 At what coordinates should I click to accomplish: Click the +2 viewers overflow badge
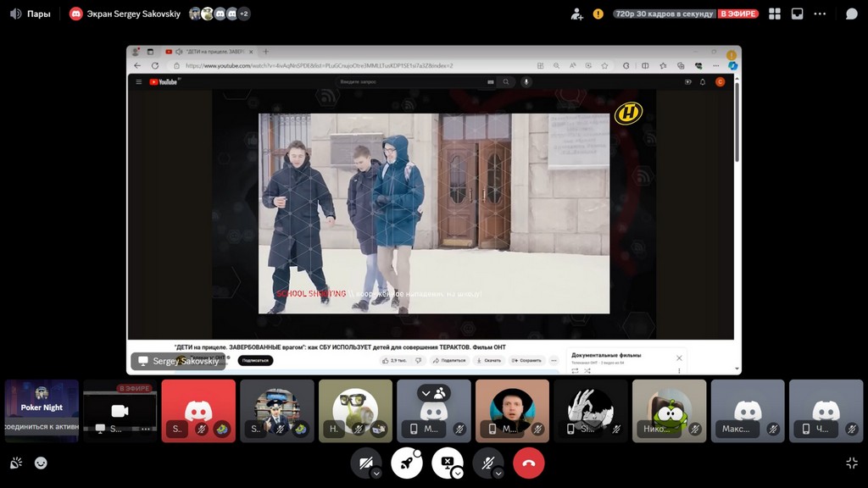coord(244,14)
